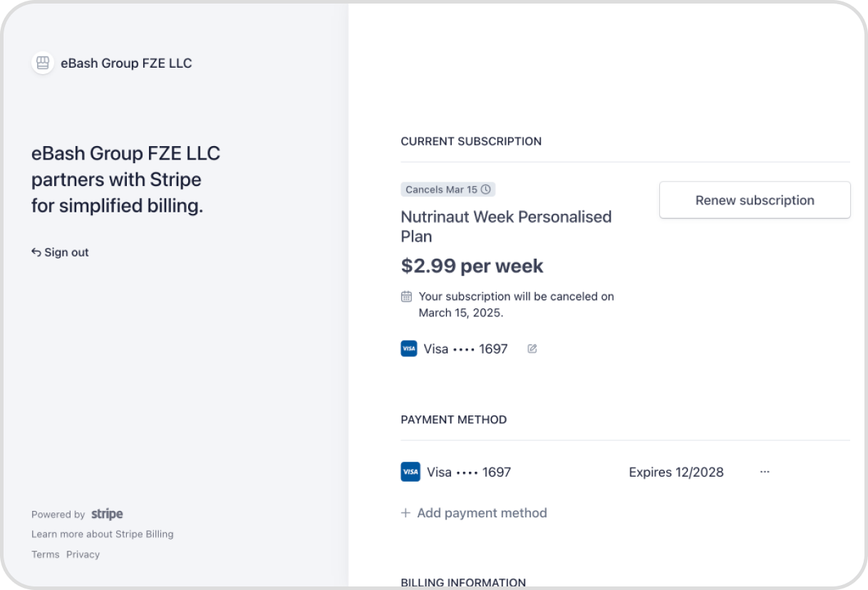Viewport: 868px width, 590px height.
Task: Renew the subscription
Action: pyautogui.click(x=755, y=200)
